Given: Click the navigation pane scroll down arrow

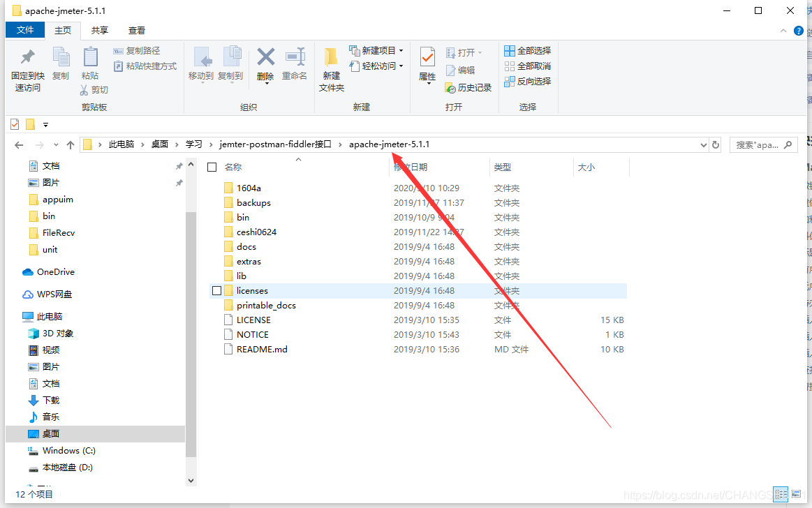Looking at the screenshot, I should coord(191,481).
